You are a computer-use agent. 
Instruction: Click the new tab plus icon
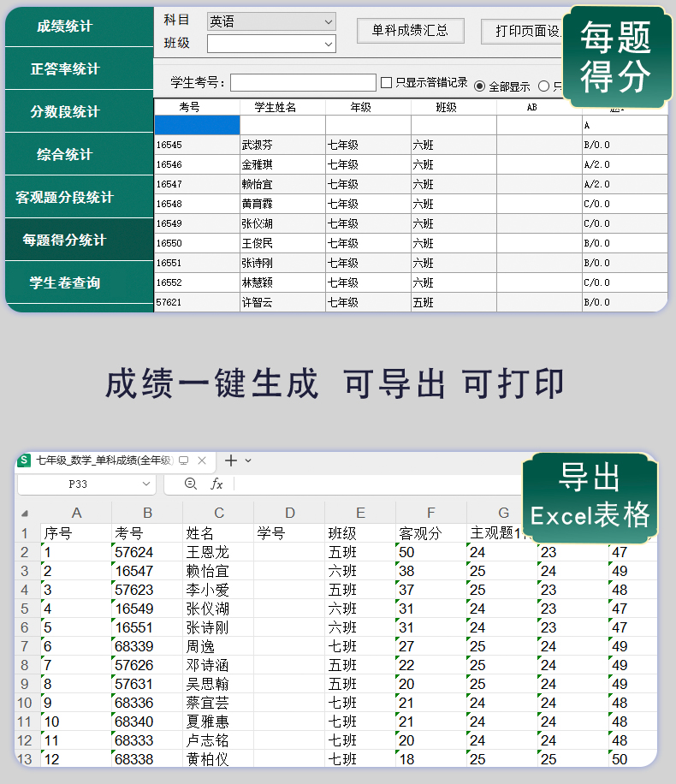pyautogui.click(x=231, y=460)
